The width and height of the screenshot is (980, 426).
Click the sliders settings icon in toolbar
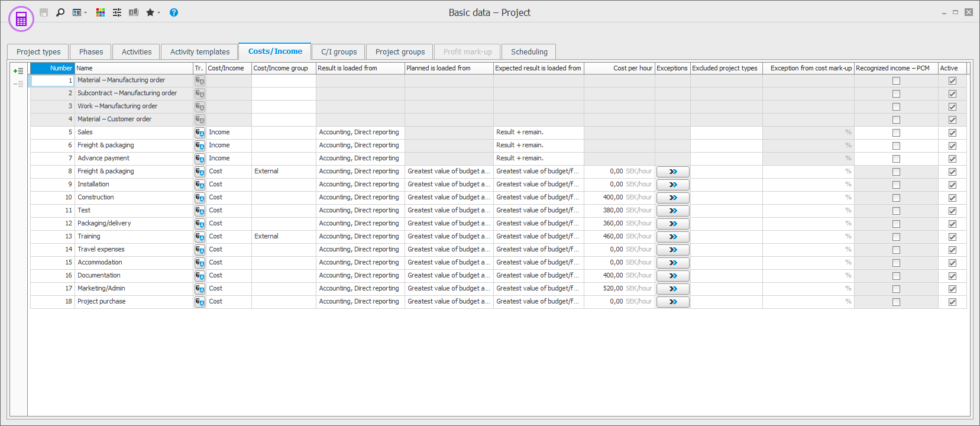point(117,12)
